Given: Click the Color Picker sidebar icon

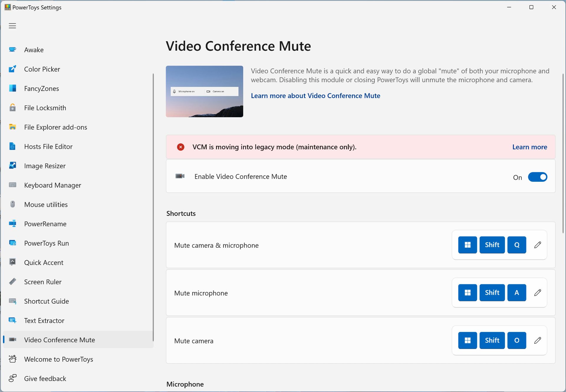Looking at the screenshot, I should (12, 69).
